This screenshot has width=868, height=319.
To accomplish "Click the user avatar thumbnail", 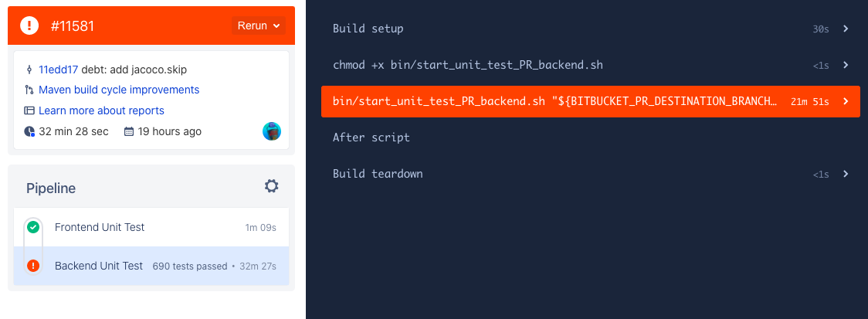I will click(272, 131).
